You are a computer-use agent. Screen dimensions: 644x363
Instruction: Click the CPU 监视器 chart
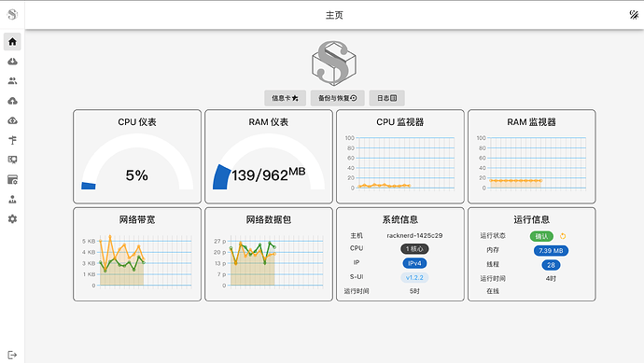400,163
